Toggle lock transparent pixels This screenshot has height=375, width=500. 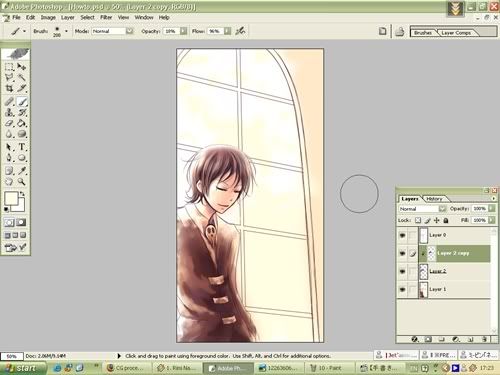coord(418,220)
